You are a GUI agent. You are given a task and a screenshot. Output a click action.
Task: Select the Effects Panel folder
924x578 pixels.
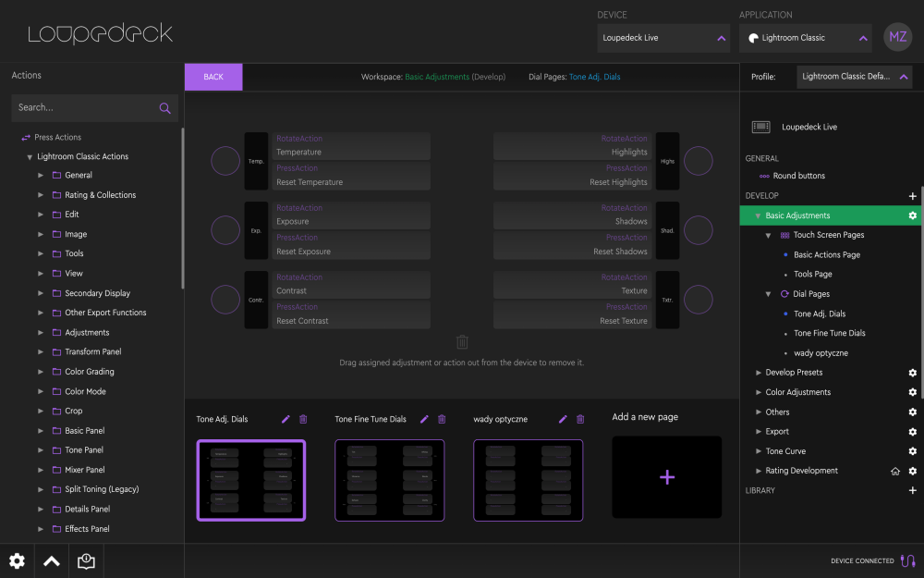[87, 528]
